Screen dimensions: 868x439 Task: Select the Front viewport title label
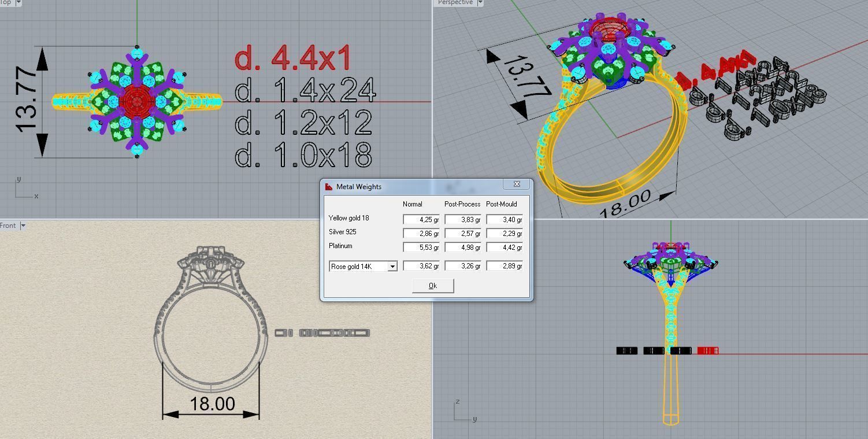[9, 226]
